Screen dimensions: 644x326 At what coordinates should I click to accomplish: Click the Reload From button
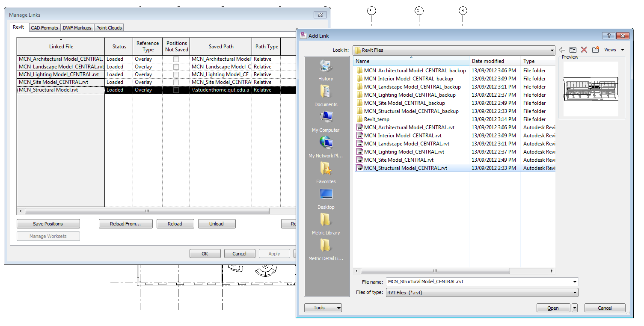click(125, 223)
